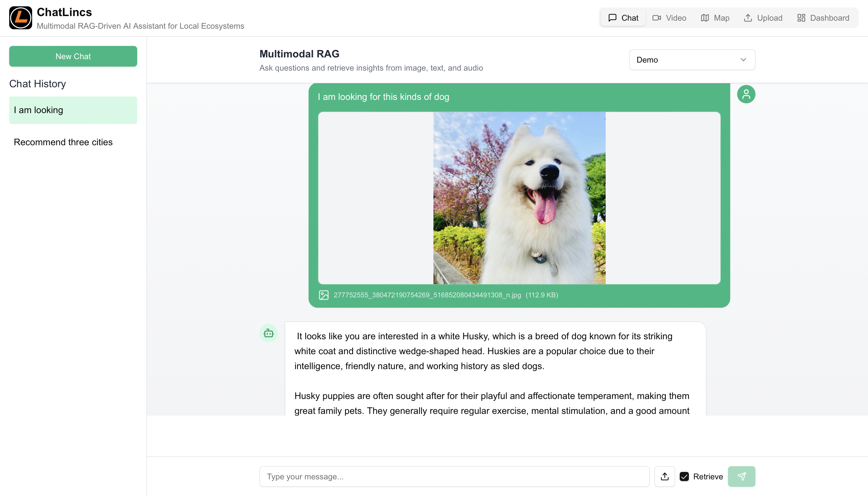Viewport: 868px width, 496px height.
Task: Go to the Upload tab
Action: 763,18
